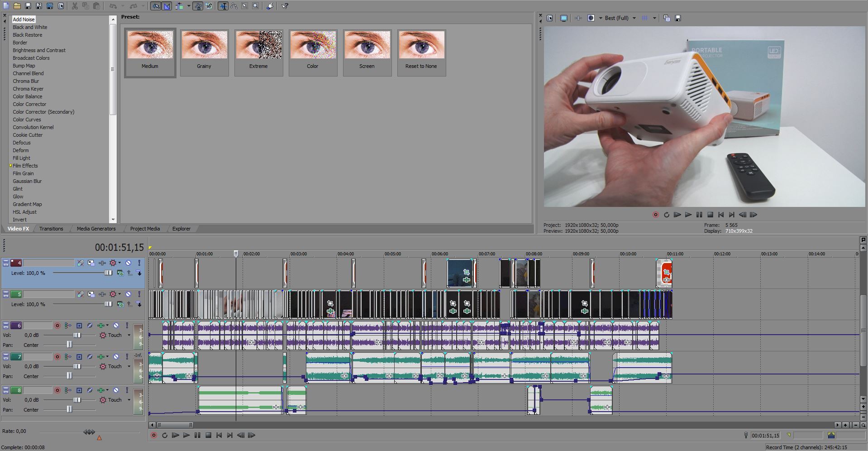Open Track Motion on track 4

coord(91,263)
